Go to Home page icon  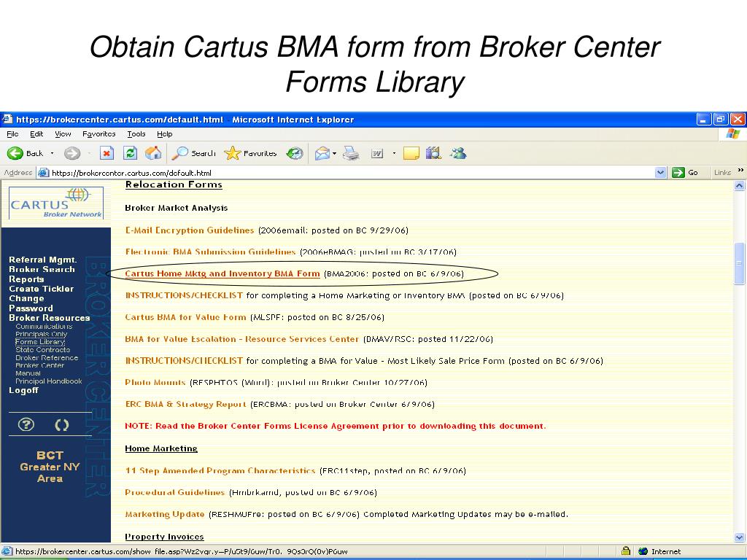click(153, 153)
